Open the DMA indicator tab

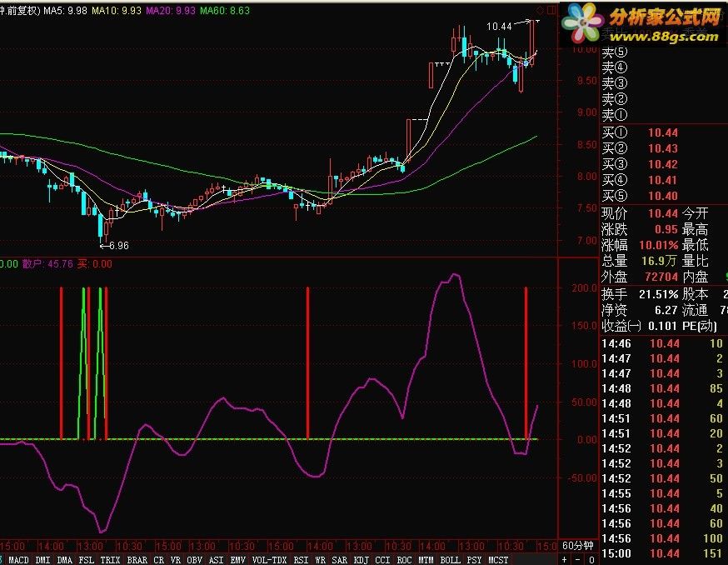(64, 560)
